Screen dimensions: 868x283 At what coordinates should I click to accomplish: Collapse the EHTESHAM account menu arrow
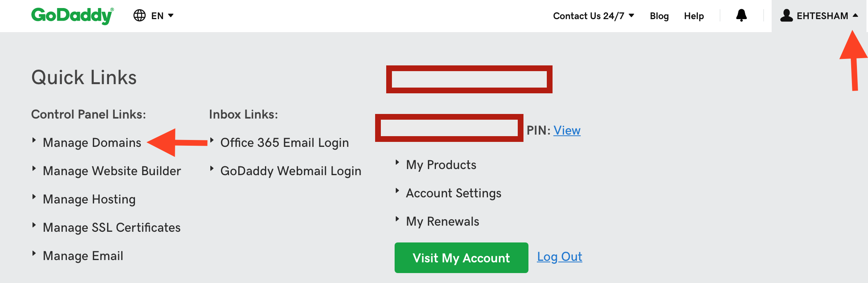855,16
